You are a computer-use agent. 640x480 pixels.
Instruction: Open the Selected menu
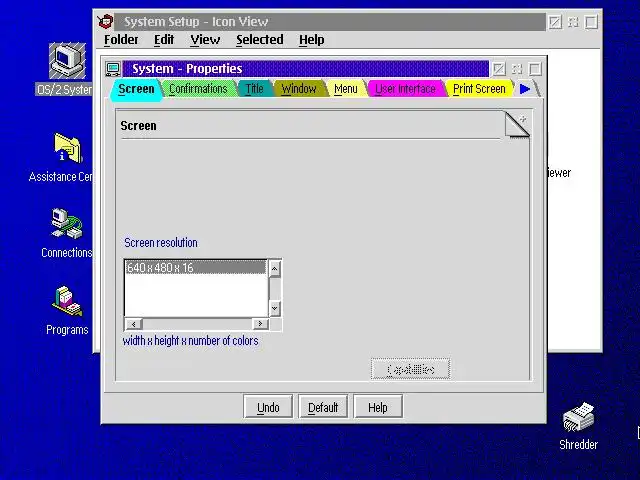point(260,40)
